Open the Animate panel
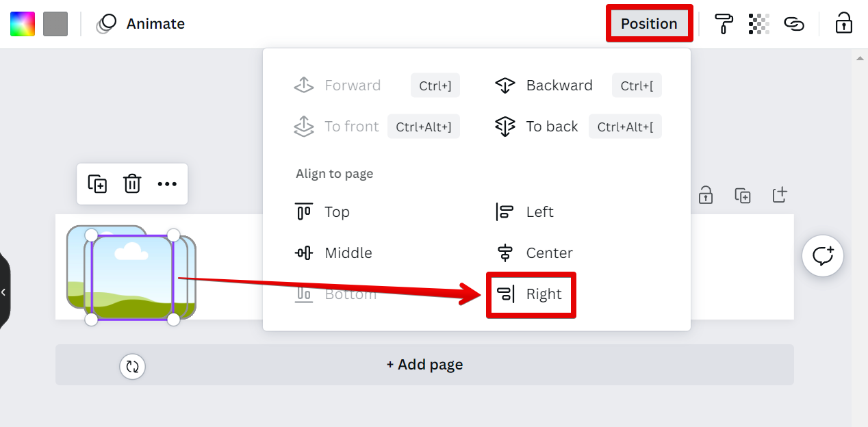Image resolution: width=868 pixels, height=427 pixels. (141, 24)
